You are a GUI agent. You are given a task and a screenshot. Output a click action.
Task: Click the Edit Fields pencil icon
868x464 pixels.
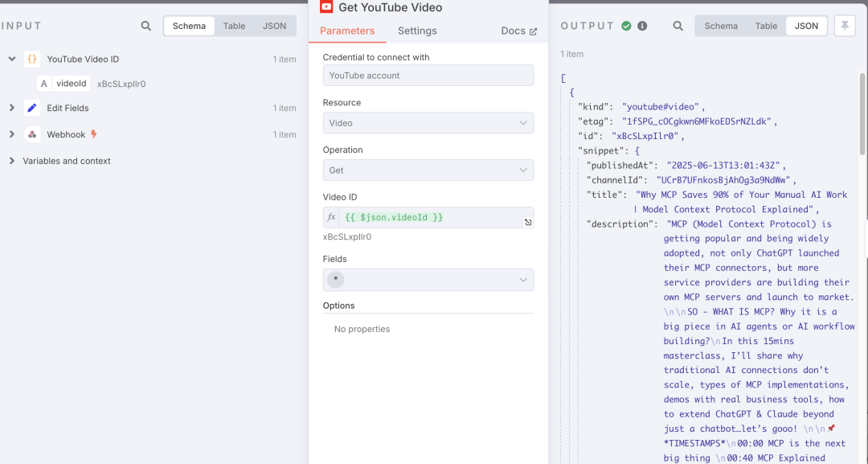tap(32, 108)
